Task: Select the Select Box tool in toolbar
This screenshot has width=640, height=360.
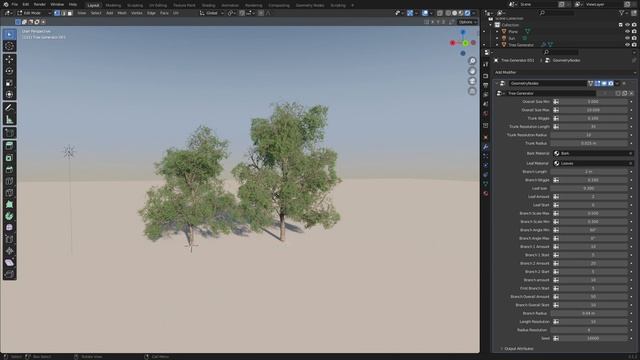Action: pyautogui.click(x=9, y=34)
